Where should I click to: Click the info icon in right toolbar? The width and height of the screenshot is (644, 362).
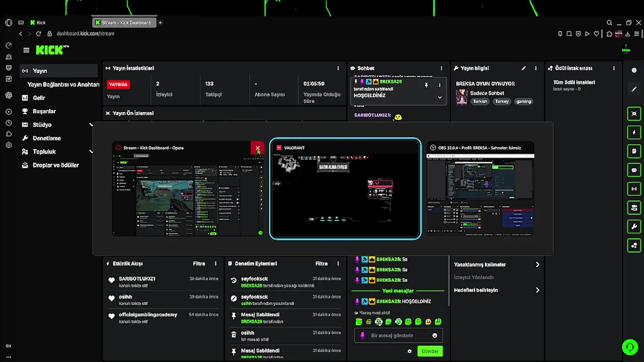pyautogui.click(x=634, y=70)
